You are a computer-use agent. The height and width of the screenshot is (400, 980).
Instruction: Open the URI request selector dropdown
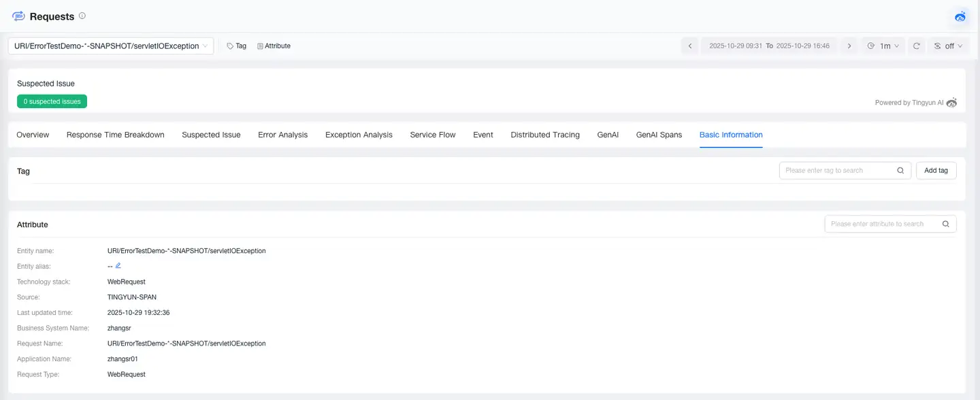(x=110, y=46)
